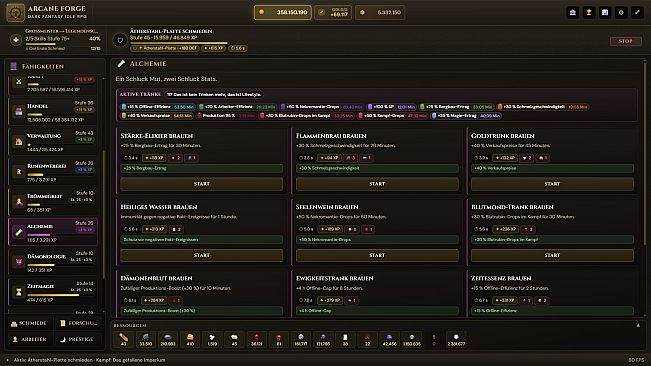Click the +40 % Verkaufspreise potion chip
The image size is (651, 366).
157,116
